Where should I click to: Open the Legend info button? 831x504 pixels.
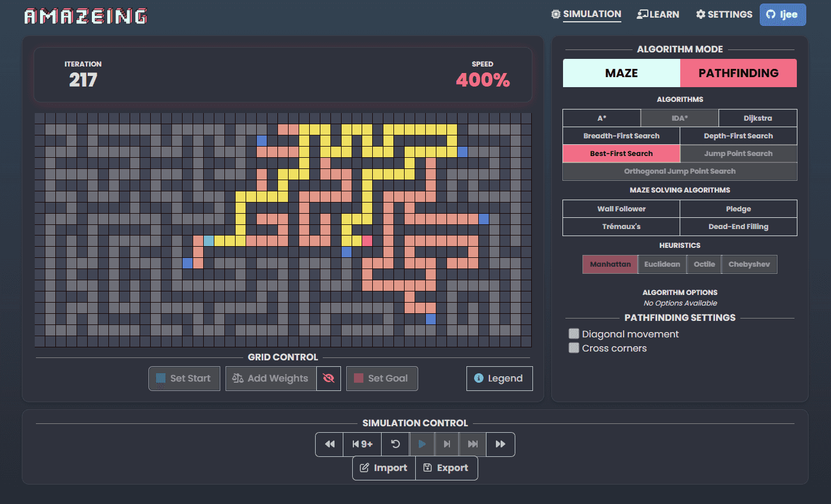pyautogui.click(x=499, y=379)
